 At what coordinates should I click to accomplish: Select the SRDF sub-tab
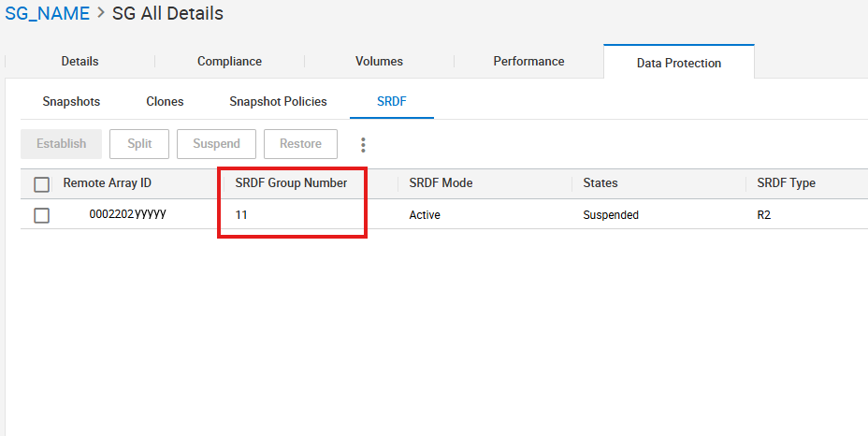pos(391,101)
